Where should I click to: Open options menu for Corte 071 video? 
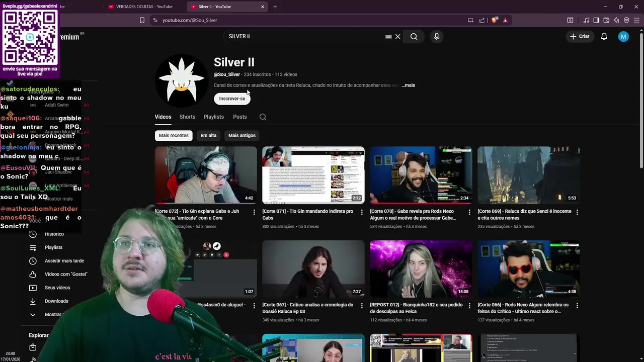click(x=362, y=212)
